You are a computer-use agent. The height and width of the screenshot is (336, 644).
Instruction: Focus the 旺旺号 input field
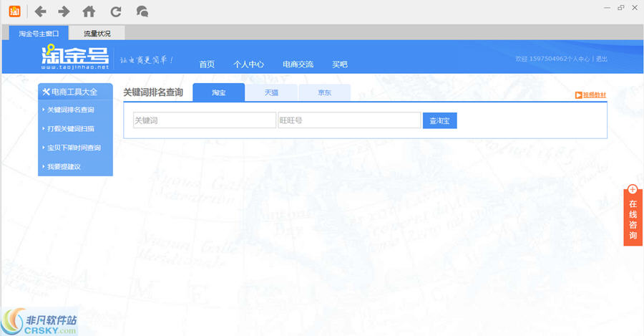pyautogui.click(x=349, y=120)
